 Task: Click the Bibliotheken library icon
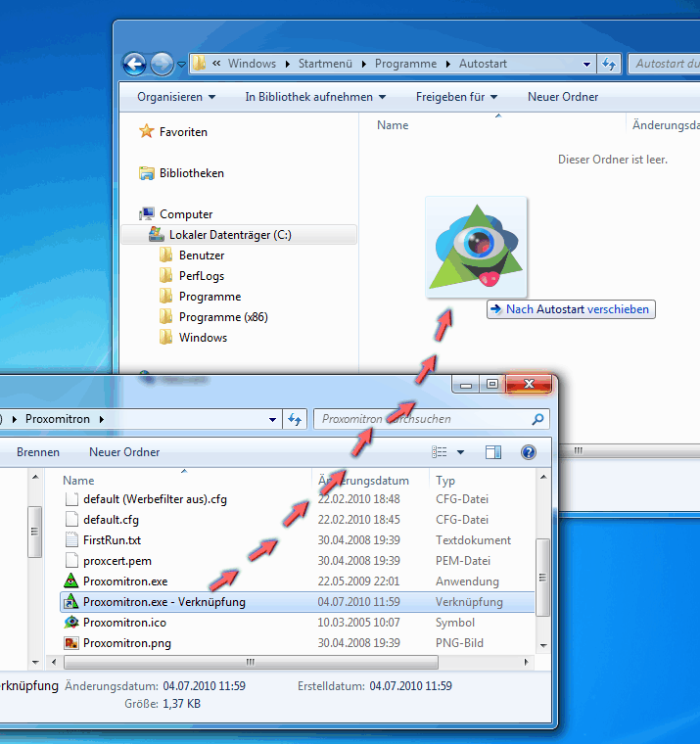147,173
